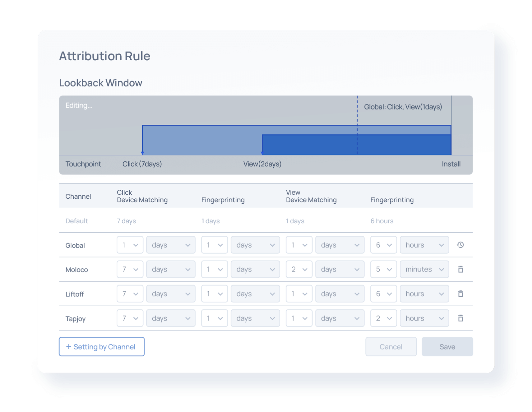Open Moloco click fingerprinting unit dropdown

pos(255,269)
